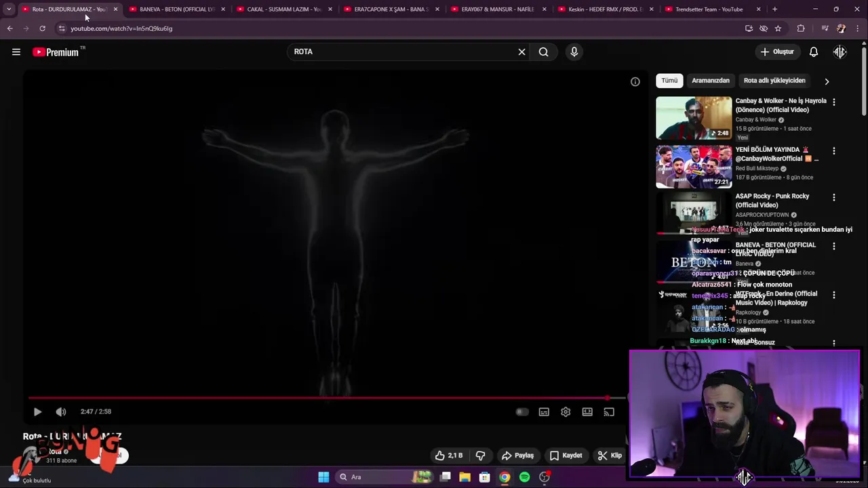The width and height of the screenshot is (868, 488).
Task: Open the YouTube hamburger guide menu
Action: [16, 52]
